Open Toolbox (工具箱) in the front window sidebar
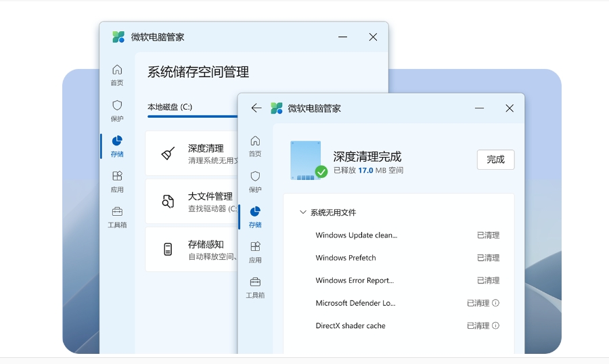The image size is (609, 364). point(255,288)
